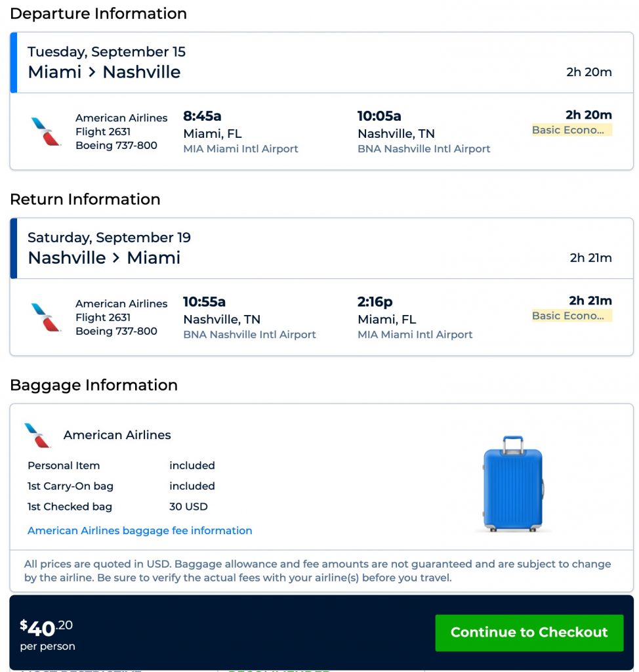639x672 pixels.
Task: Select the Nashville > Miami route heading
Action: [104, 257]
